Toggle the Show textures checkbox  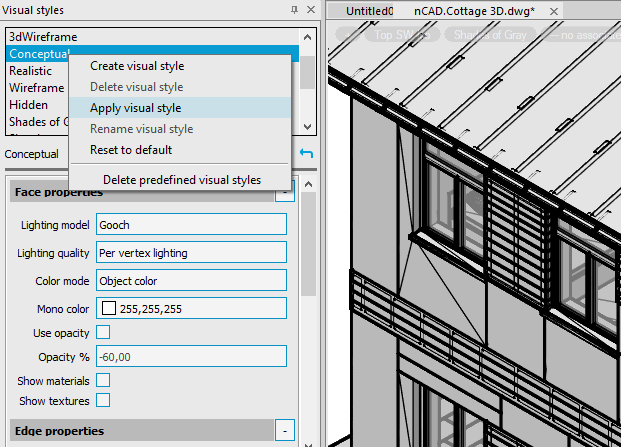103,401
